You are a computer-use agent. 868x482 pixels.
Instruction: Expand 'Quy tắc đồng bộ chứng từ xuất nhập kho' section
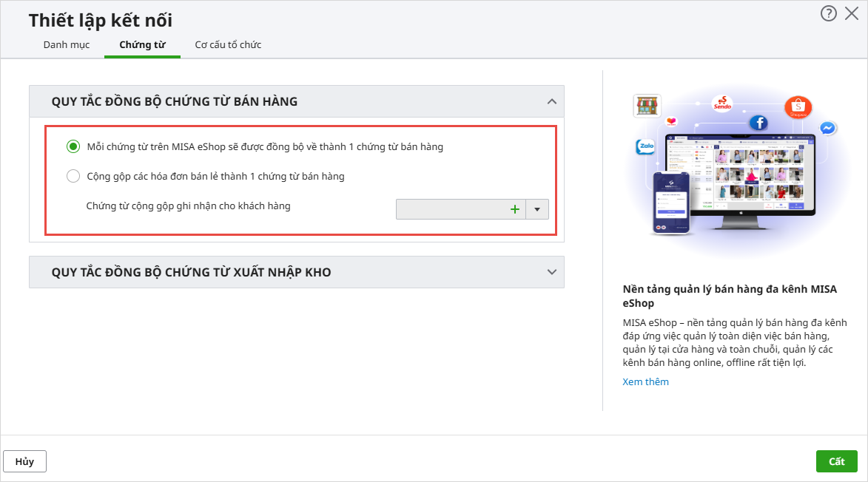click(551, 272)
